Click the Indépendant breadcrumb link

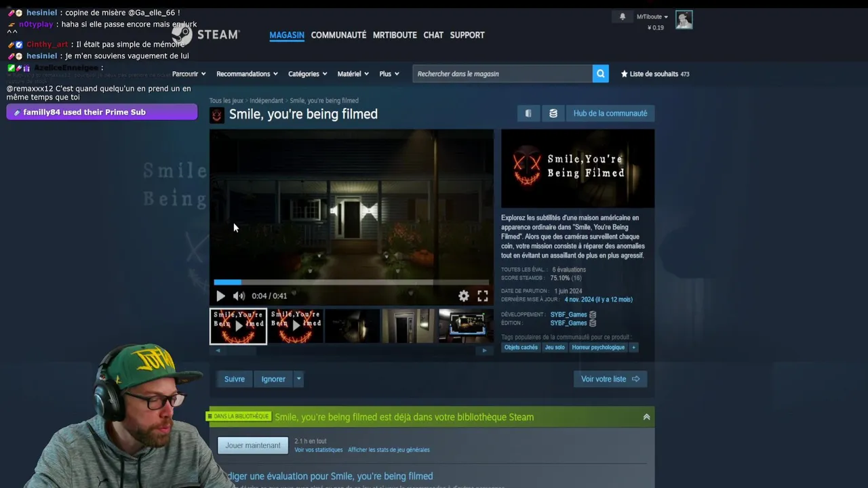[267, 101]
